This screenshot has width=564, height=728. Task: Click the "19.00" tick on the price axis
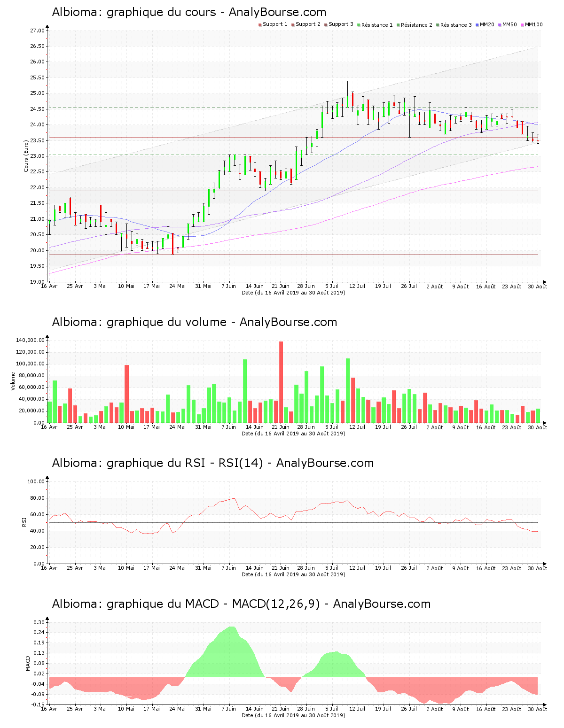point(37,282)
